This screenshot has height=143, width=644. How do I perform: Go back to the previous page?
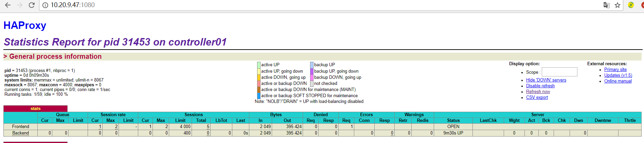(8, 5)
